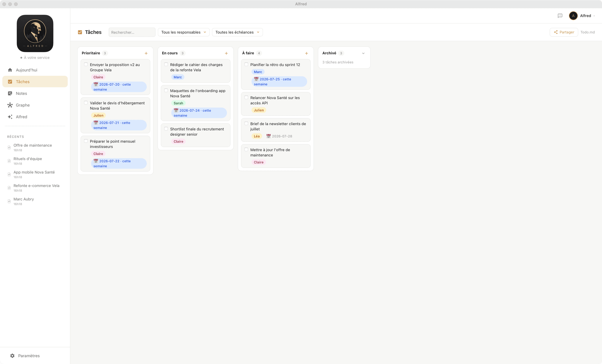Click file icon beside Rituels d'équipe
This screenshot has height=364, width=602.
pos(9,161)
